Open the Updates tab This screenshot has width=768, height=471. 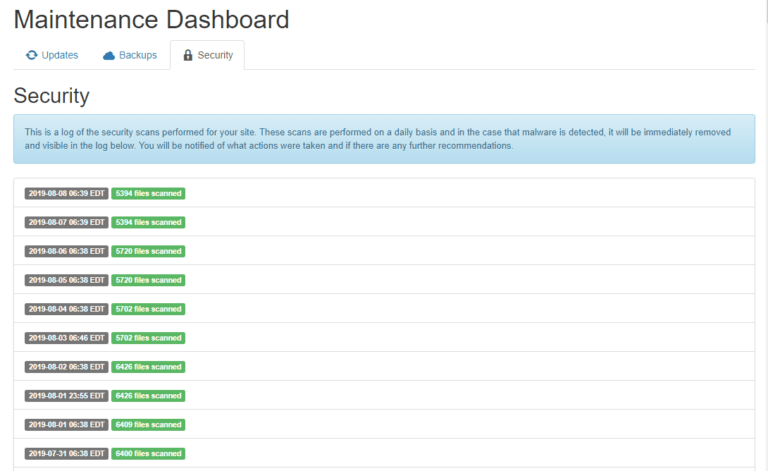pyautogui.click(x=52, y=55)
